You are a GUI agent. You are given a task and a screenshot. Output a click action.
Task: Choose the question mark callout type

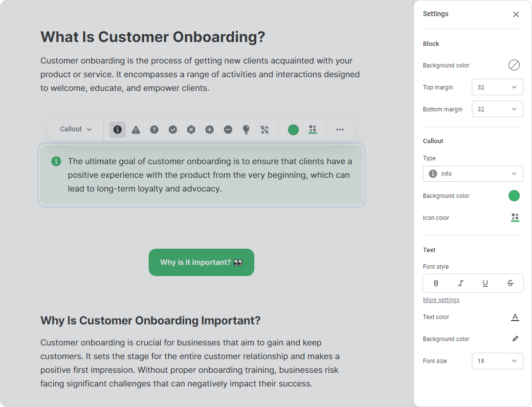154,129
